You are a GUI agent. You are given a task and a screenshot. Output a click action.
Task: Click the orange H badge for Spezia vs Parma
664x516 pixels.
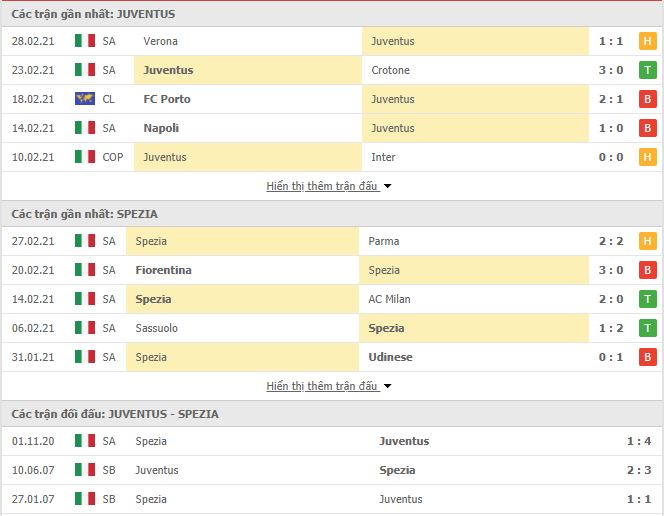[647, 241]
